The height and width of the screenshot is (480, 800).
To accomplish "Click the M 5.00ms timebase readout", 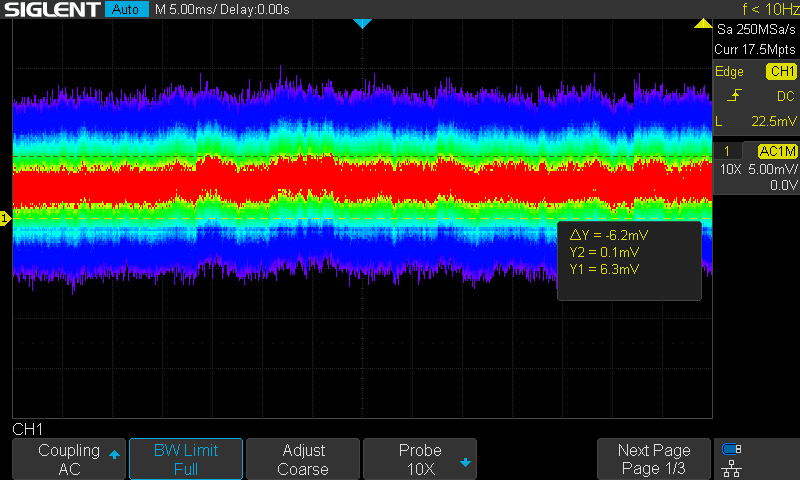I will 186,9.
